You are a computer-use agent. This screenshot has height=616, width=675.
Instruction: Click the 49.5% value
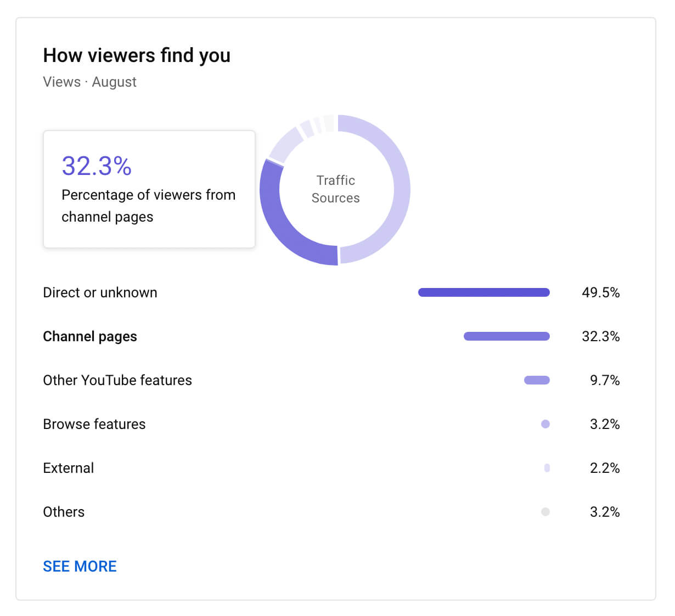(600, 292)
